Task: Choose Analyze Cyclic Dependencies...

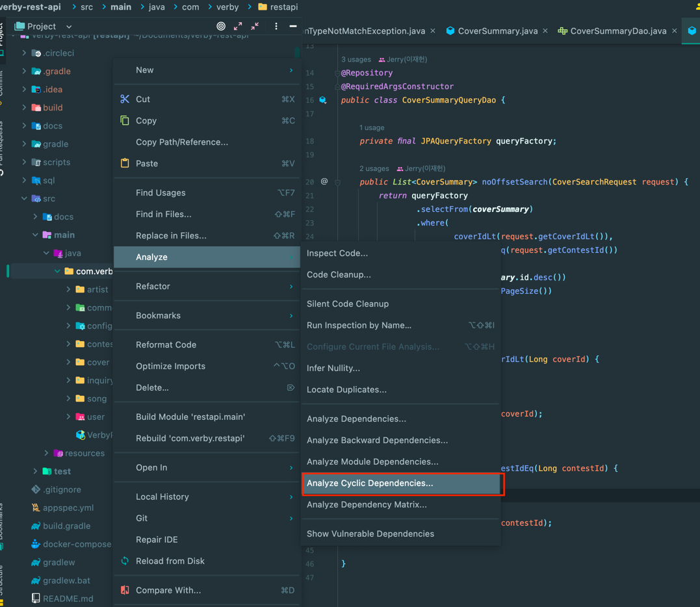Action: (x=400, y=484)
